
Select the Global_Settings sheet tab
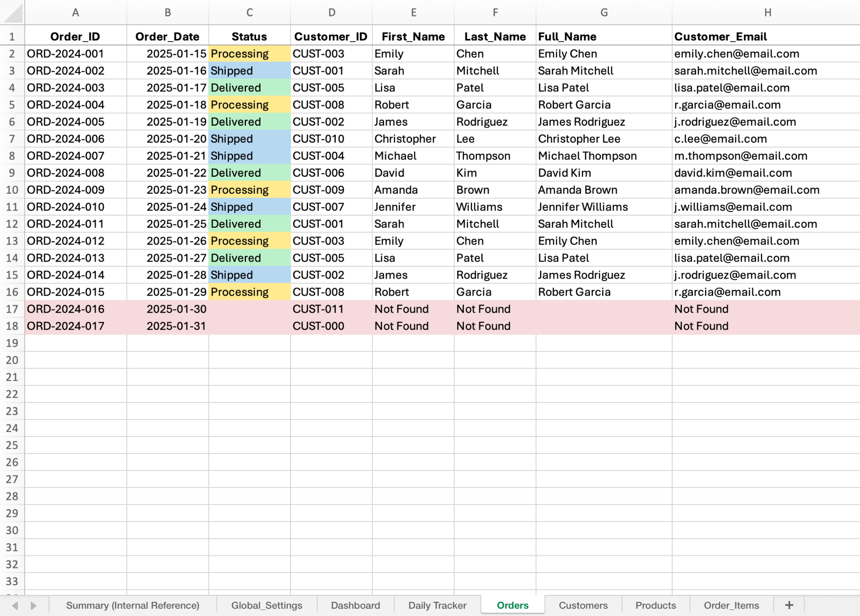[x=267, y=605]
